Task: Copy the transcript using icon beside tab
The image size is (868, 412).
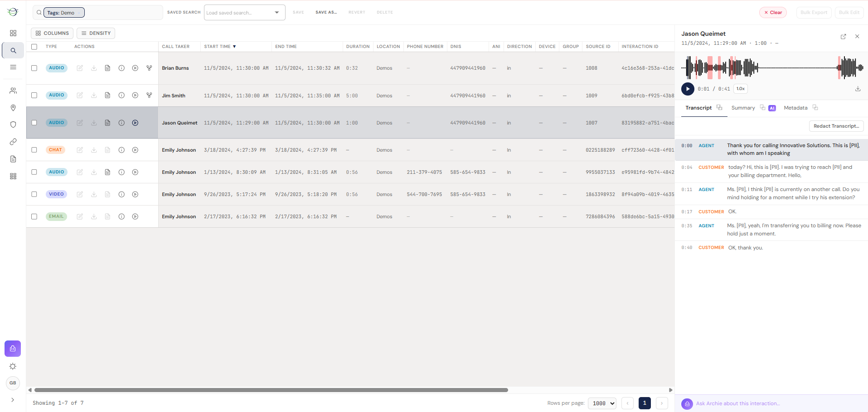Action: (719, 108)
